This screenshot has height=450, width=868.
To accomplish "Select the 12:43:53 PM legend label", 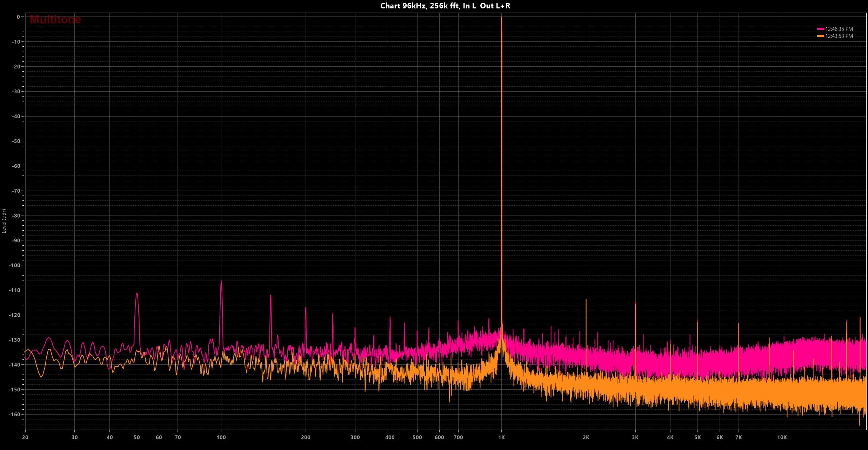I will pyautogui.click(x=839, y=36).
